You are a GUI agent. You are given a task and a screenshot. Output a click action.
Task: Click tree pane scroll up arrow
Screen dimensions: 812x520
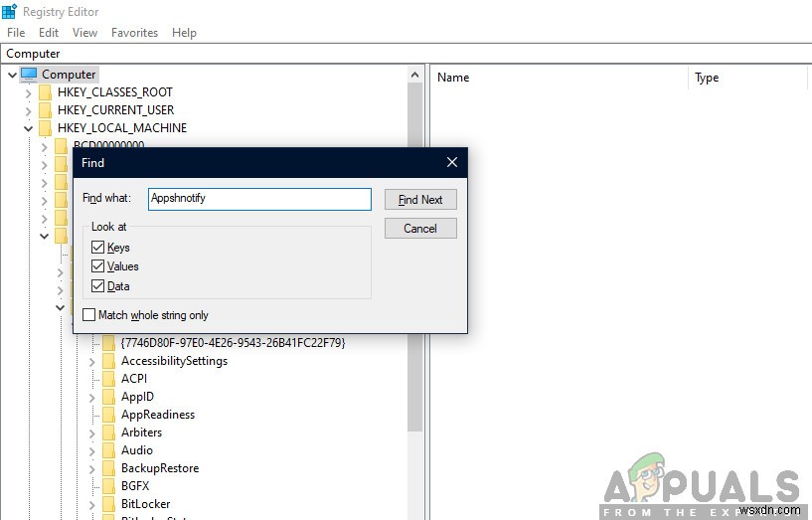pyautogui.click(x=414, y=76)
